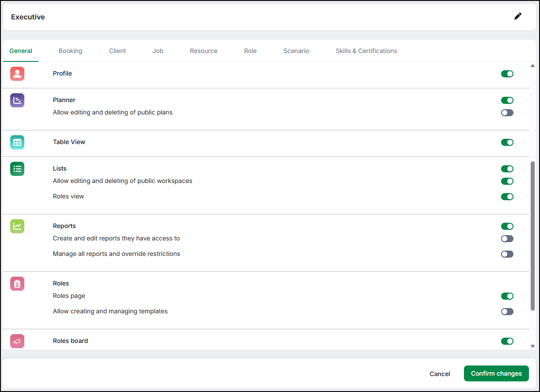540x392 pixels.
Task: Open the Booking tab
Action: coord(70,51)
